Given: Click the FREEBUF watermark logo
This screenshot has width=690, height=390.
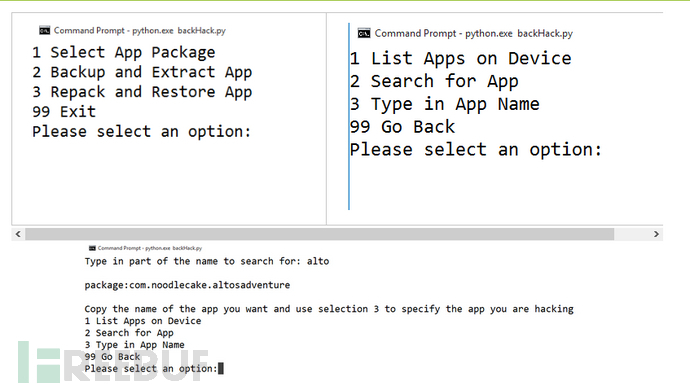Looking at the screenshot, I should [114, 362].
